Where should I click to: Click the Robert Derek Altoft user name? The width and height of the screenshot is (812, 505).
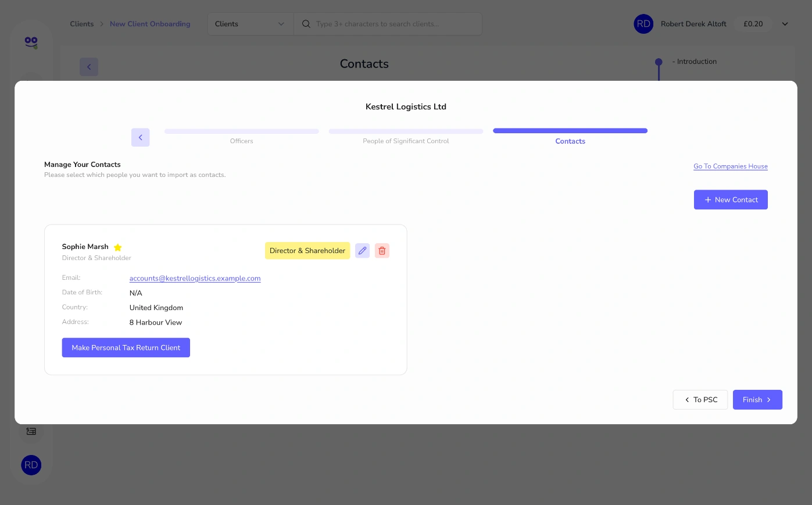click(x=693, y=24)
